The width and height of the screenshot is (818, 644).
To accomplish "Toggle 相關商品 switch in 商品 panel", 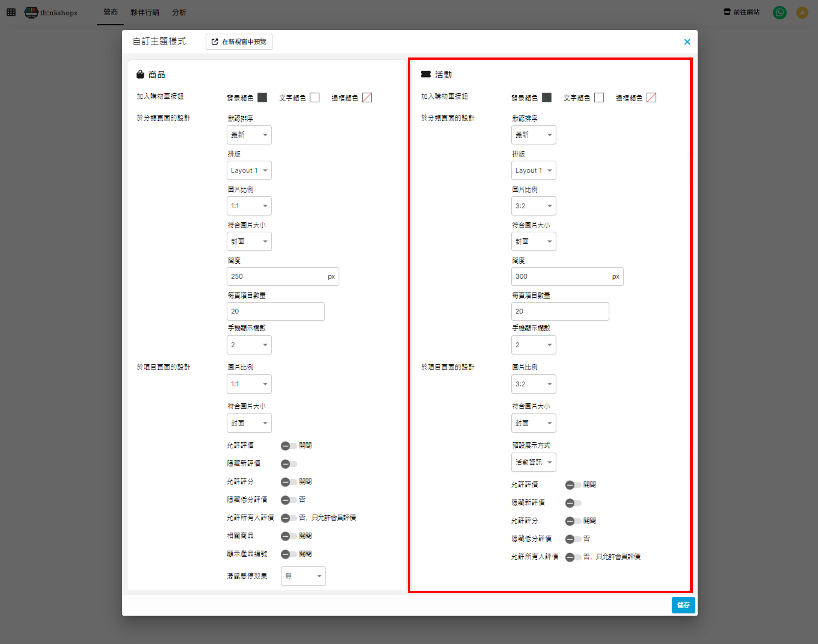I will (x=288, y=536).
